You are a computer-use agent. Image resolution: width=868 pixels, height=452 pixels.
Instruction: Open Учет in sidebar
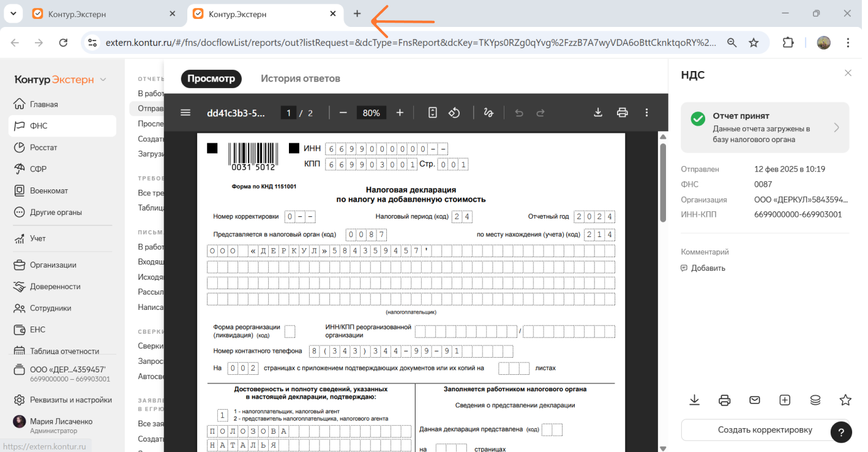[x=62, y=238]
